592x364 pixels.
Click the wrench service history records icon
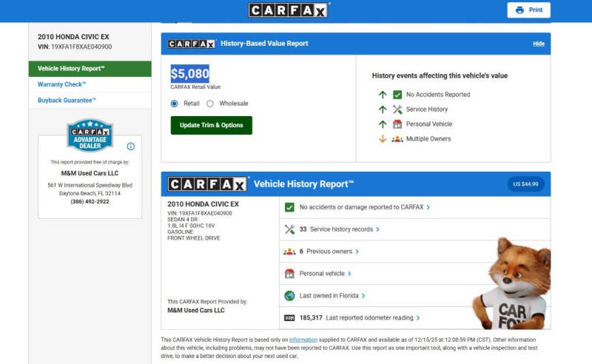click(289, 229)
